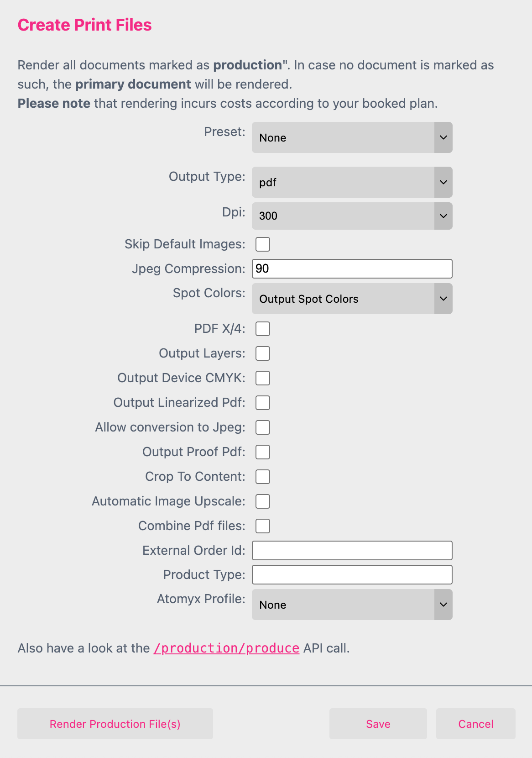The height and width of the screenshot is (758, 532).
Task: Open the Preset dropdown
Action: (351, 137)
